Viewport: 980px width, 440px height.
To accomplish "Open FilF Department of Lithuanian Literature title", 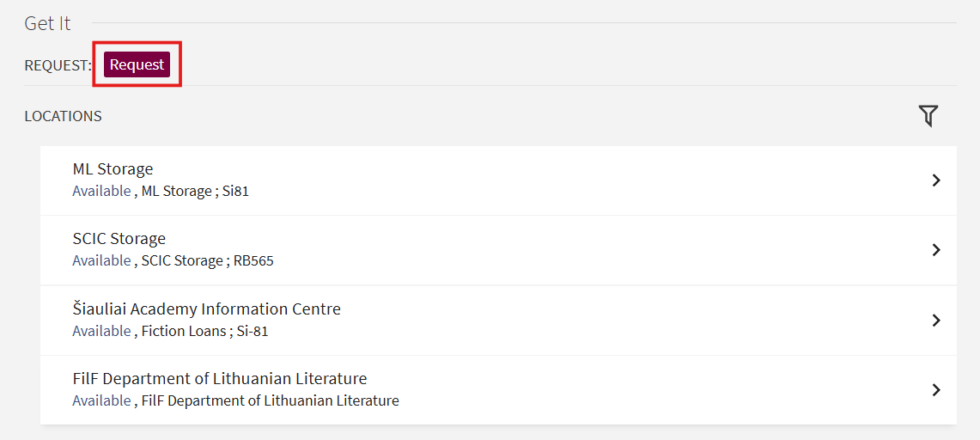I will pos(219,378).
